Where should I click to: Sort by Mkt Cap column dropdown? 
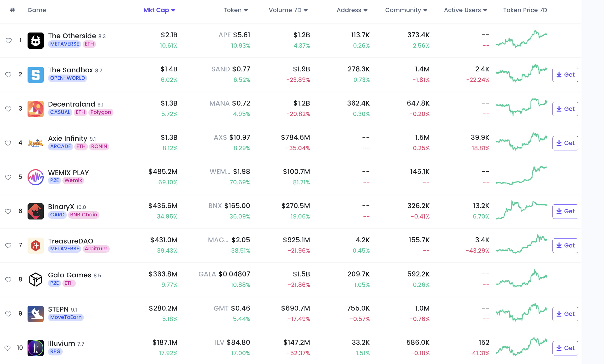click(159, 10)
